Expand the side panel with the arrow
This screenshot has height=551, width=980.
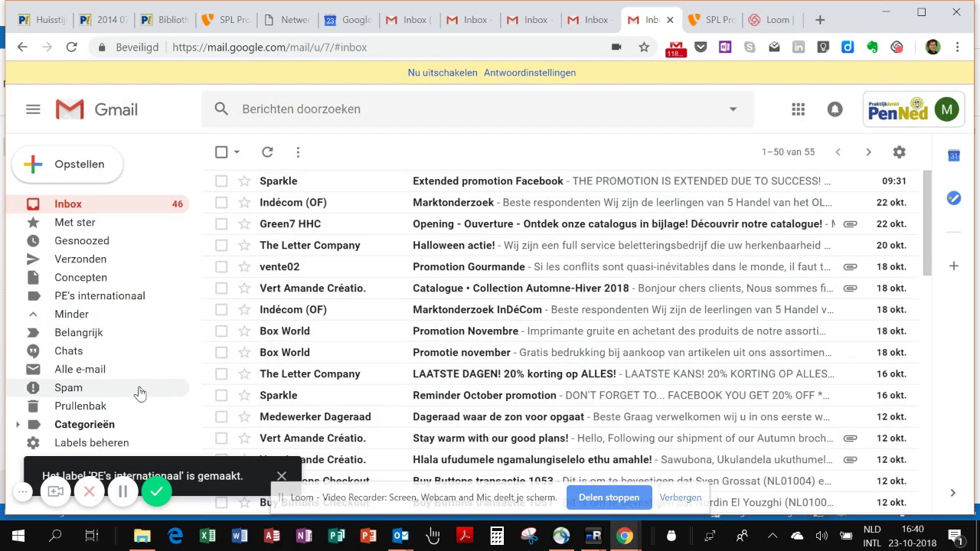952,493
